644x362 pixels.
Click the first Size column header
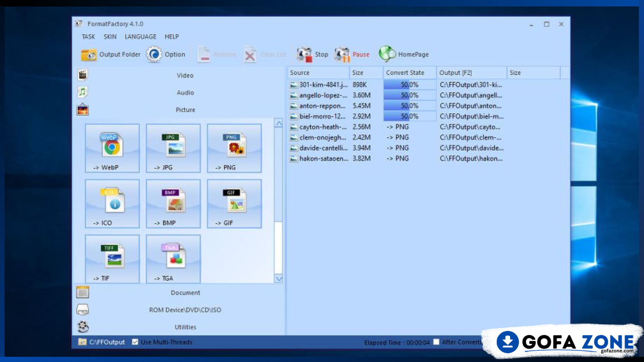(x=366, y=73)
